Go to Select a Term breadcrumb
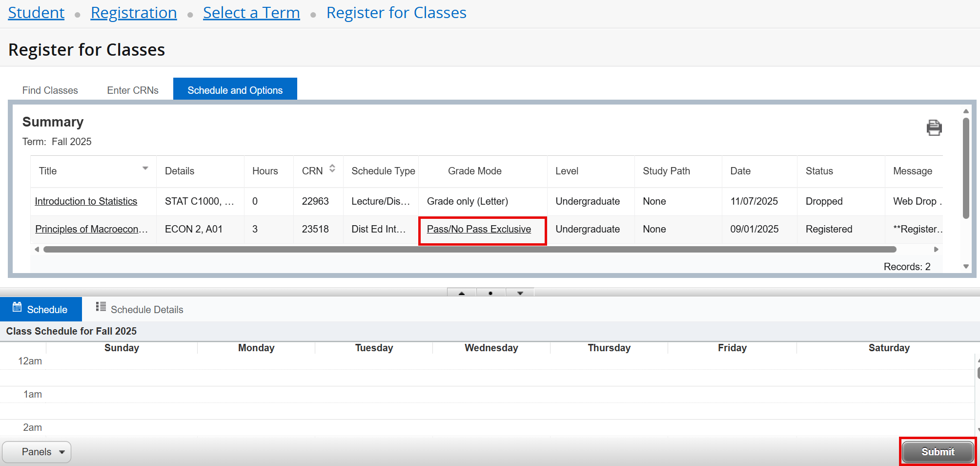The height and width of the screenshot is (466, 980). click(x=251, y=13)
